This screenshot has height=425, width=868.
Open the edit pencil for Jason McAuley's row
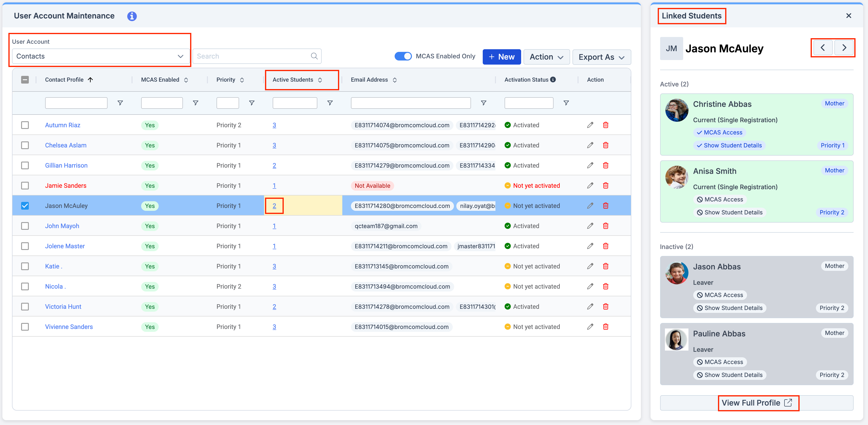point(590,206)
